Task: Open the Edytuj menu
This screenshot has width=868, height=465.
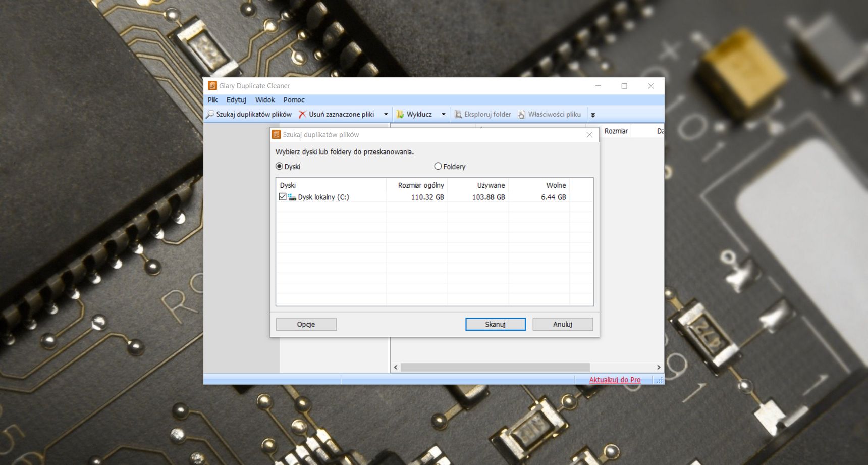Action: coord(236,100)
